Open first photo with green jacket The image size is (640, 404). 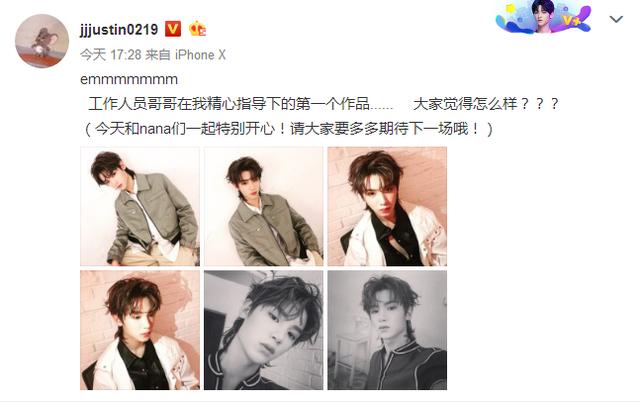(x=140, y=206)
